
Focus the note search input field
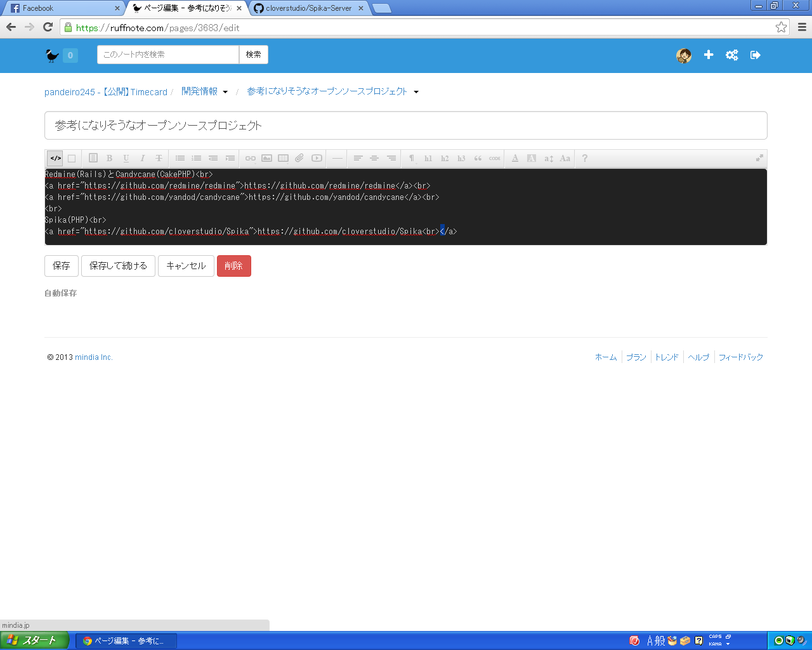click(168, 55)
